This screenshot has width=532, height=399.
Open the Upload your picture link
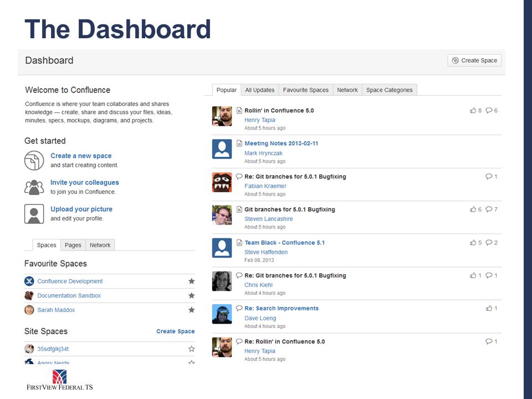coord(81,209)
